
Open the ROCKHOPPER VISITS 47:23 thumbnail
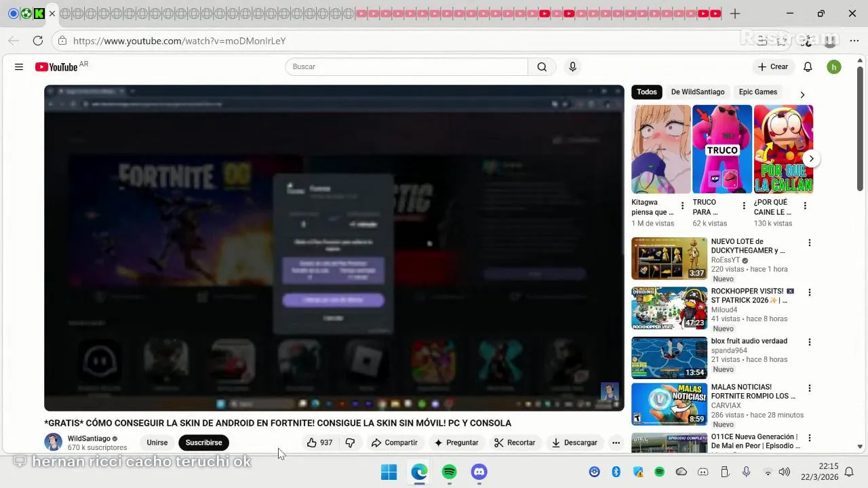point(669,308)
